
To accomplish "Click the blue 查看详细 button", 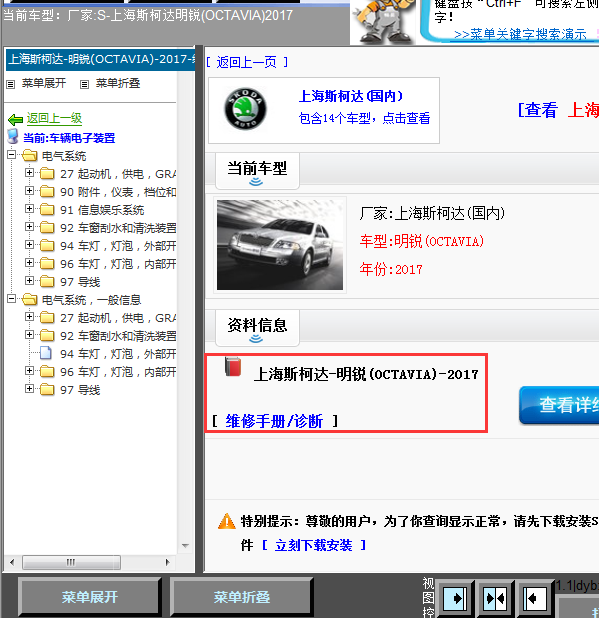I will (559, 405).
